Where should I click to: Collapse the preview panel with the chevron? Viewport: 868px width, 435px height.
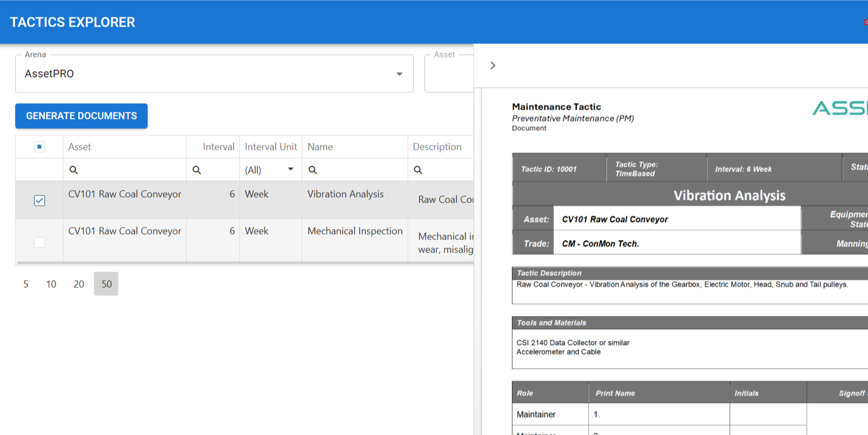[x=493, y=65]
